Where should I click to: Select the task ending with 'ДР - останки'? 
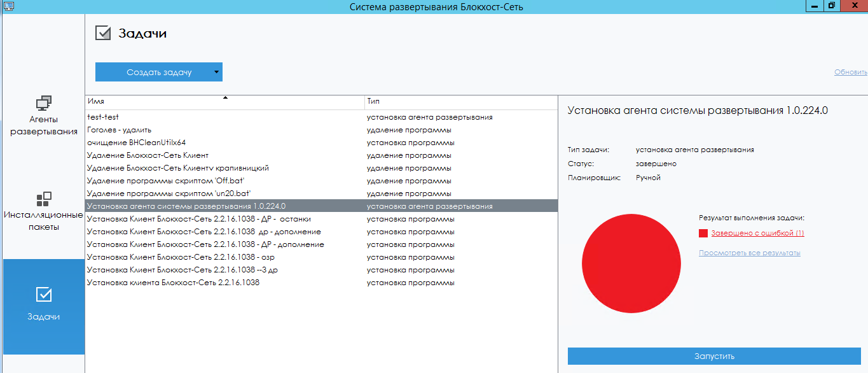click(x=321, y=219)
